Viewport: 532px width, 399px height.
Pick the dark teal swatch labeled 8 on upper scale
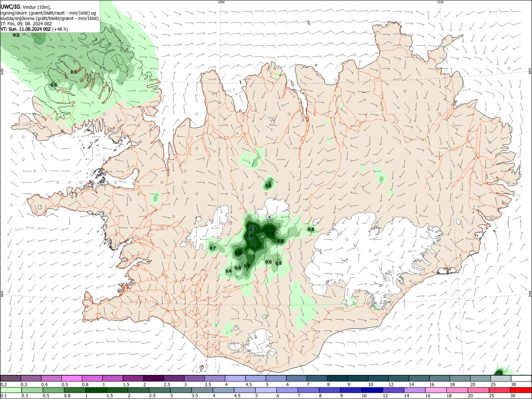[337, 379]
